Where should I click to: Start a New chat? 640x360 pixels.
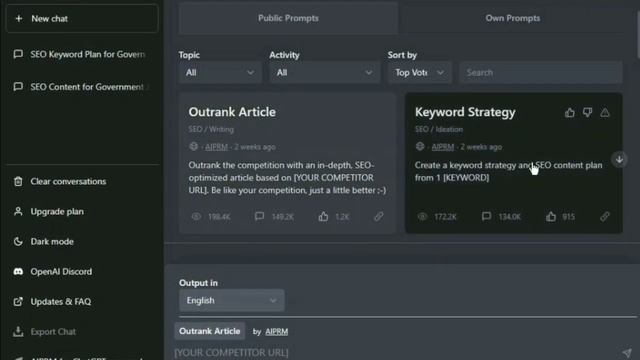pyautogui.click(x=82, y=18)
